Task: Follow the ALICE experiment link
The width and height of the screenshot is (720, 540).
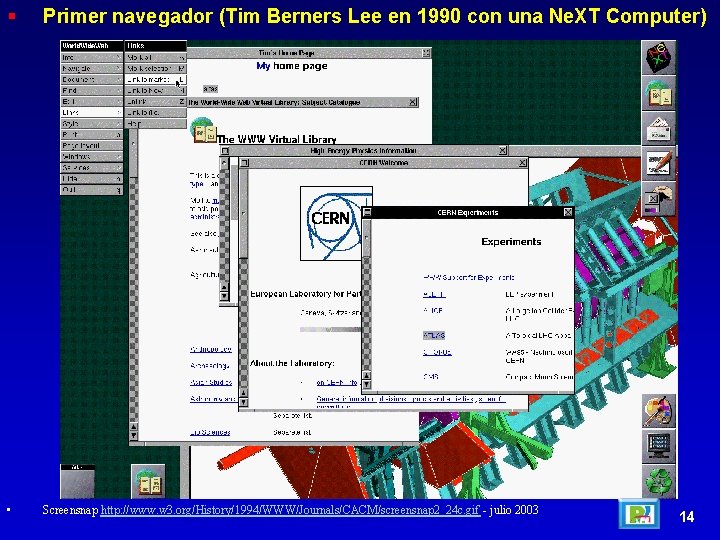Action: [x=433, y=311]
